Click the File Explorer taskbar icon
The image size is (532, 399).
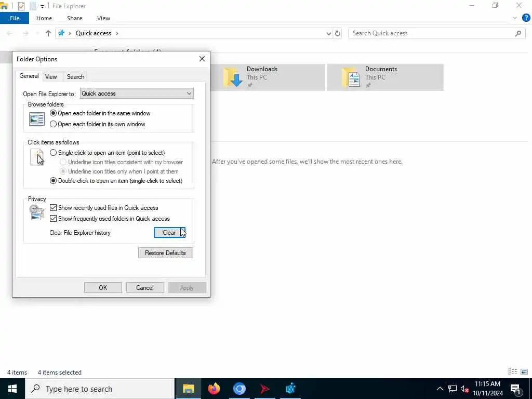[188, 389]
